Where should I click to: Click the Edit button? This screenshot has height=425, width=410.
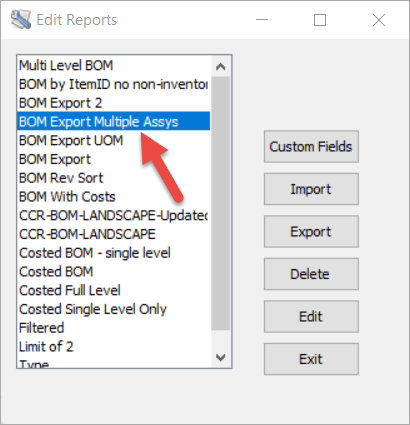click(x=311, y=317)
